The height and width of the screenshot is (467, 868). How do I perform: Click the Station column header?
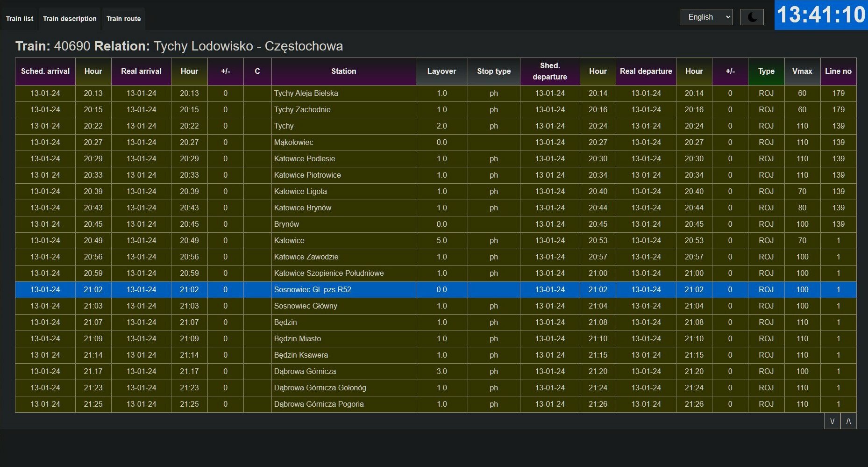(343, 72)
